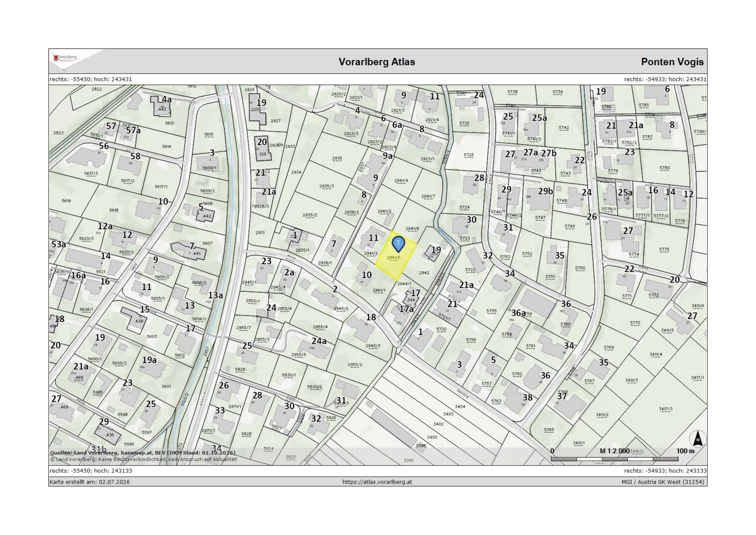Click parcel label 2935/3
This screenshot has height=535, width=756.
point(326,186)
